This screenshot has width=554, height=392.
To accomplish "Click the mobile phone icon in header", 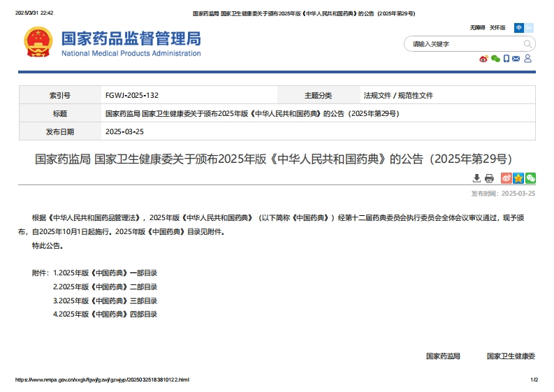I will click(x=506, y=59).
